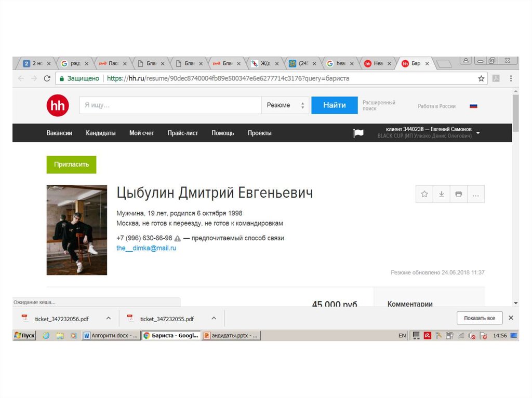Download resume using download arrow icon
Screen dimensions: 532x398
[442, 194]
